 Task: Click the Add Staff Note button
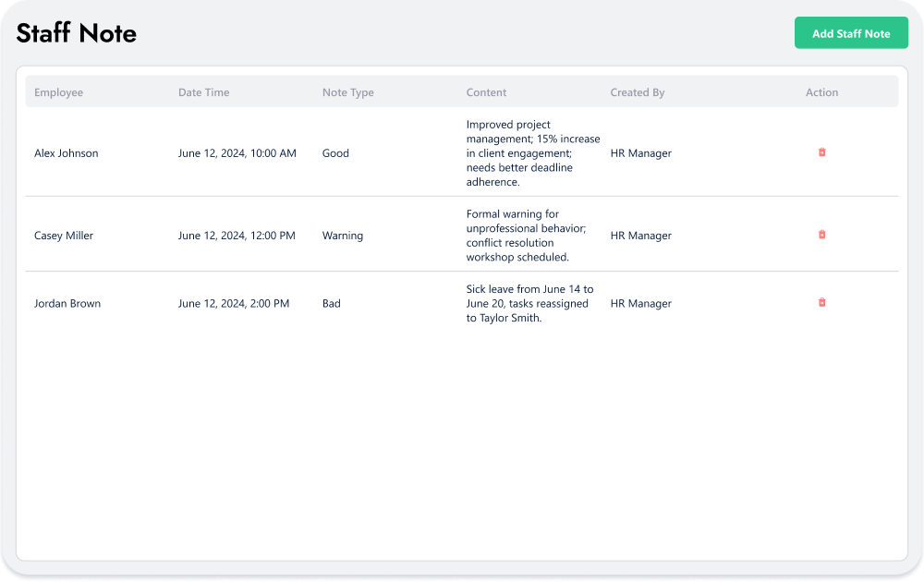[850, 32]
